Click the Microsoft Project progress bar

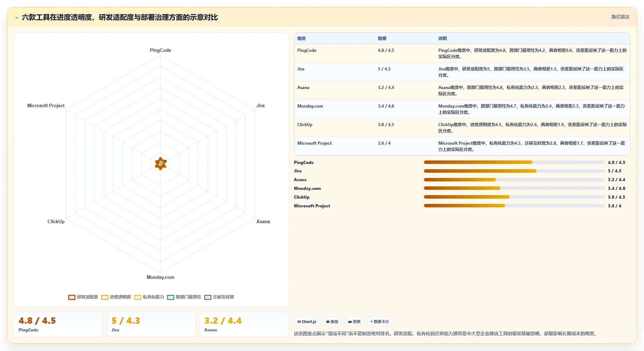point(514,206)
